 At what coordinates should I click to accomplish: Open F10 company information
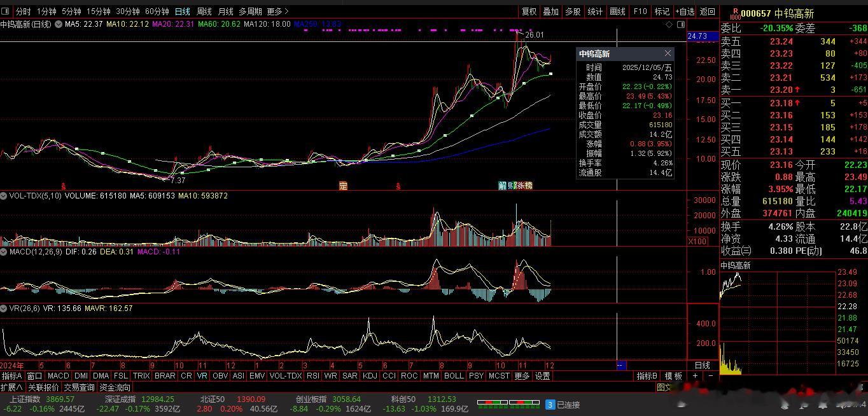pos(640,11)
